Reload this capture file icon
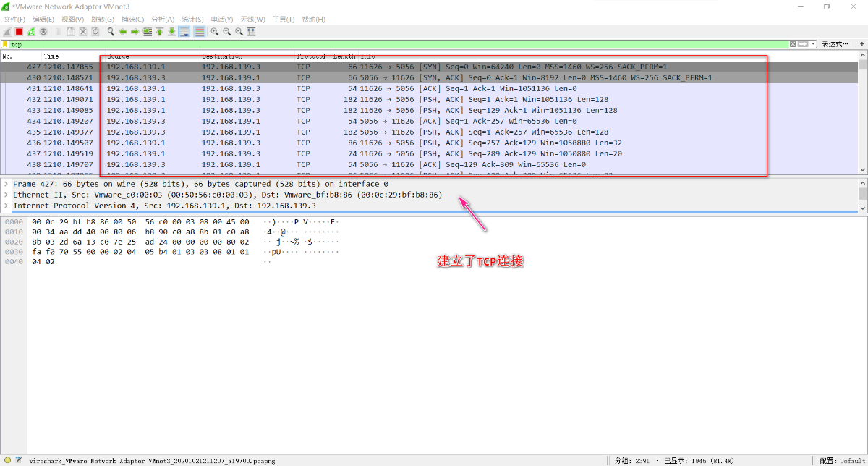 tap(95, 32)
